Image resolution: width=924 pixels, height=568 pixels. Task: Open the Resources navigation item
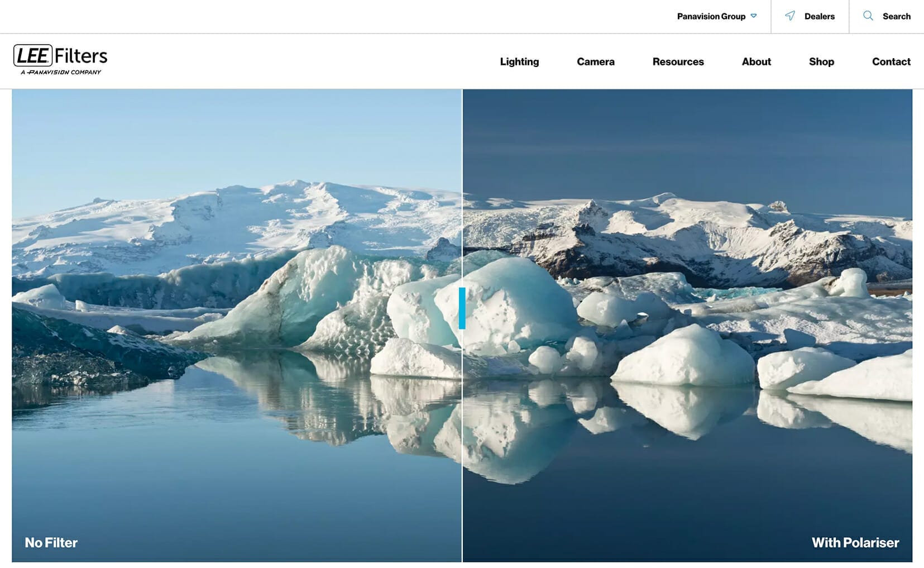coord(678,61)
